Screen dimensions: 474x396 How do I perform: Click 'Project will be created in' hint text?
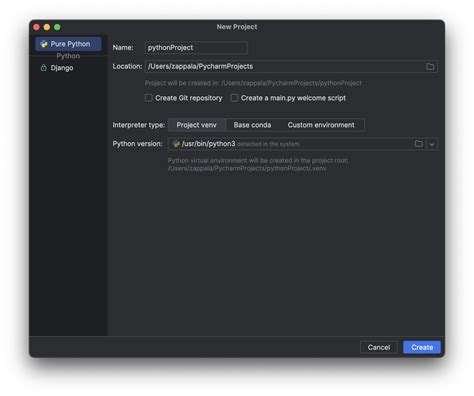(253, 83)
